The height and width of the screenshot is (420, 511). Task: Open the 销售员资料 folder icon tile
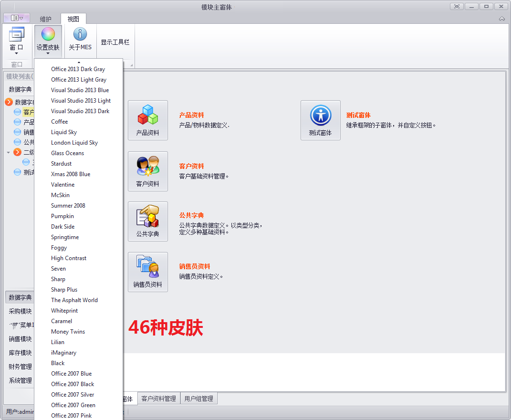point(148,272)
